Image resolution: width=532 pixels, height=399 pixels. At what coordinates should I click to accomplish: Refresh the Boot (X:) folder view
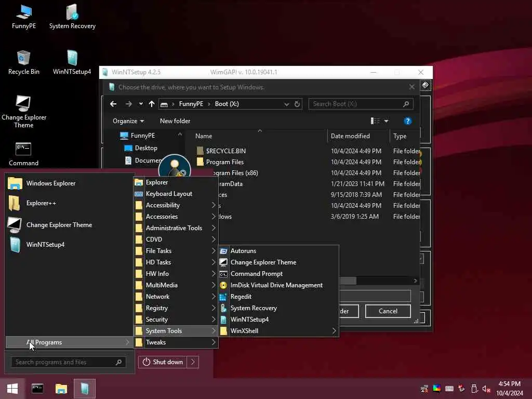tap(297, 104)
